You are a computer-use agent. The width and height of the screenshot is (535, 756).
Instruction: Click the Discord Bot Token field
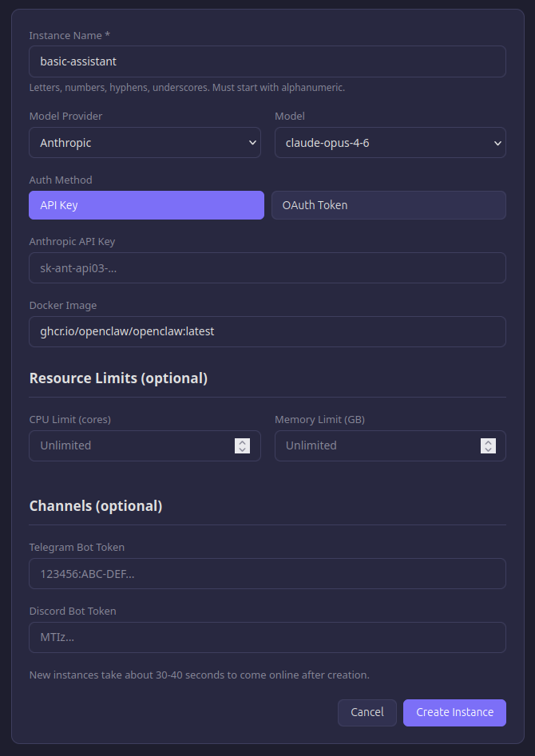click(267, 637)
